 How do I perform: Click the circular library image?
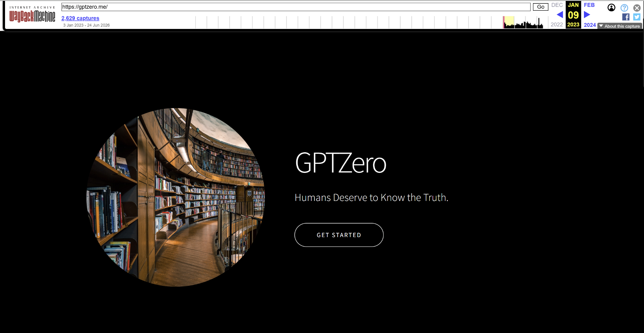[x=176, y=197]
